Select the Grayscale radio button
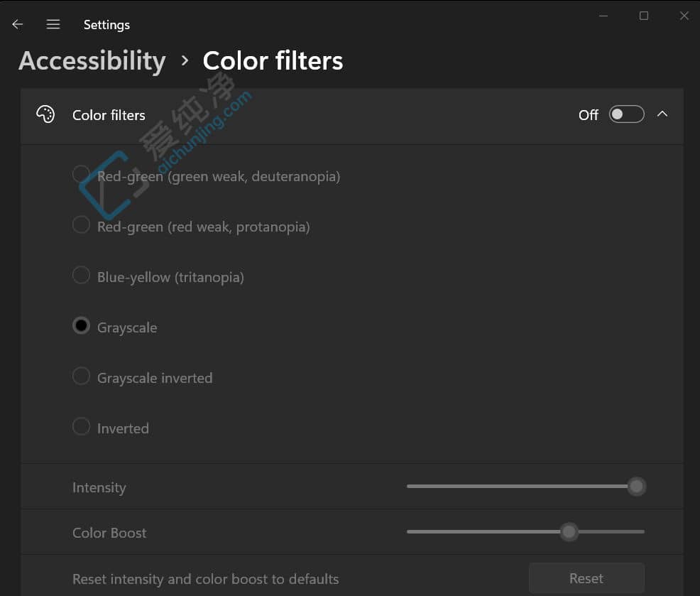 coord(81,325)
